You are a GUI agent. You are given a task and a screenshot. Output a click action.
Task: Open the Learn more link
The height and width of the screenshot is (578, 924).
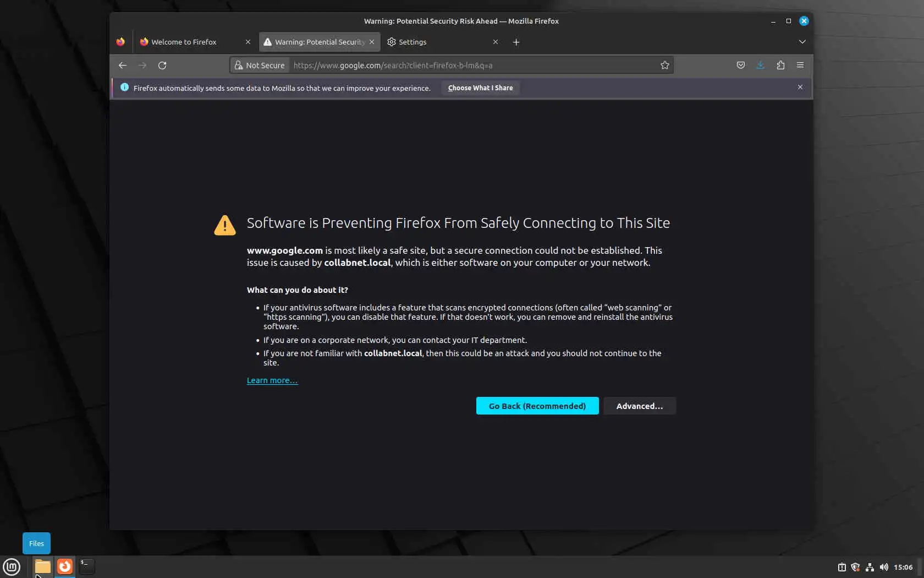pos(272,380)
